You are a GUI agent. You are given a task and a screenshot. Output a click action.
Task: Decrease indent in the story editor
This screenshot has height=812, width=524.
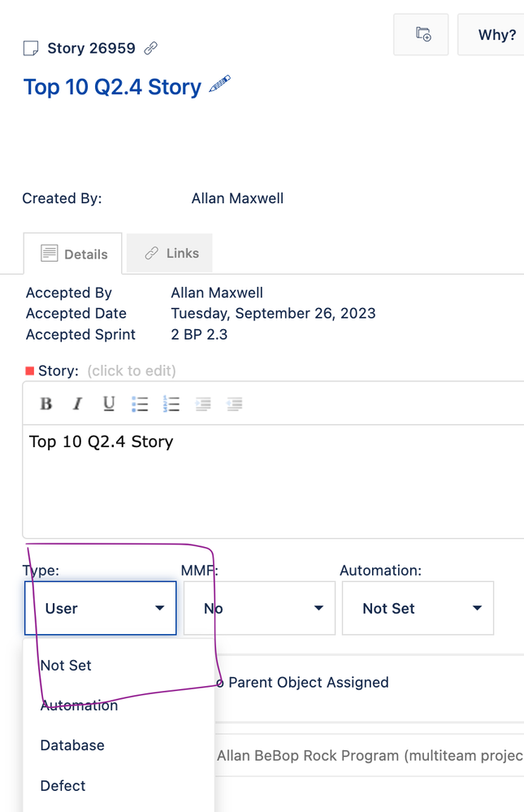coord(234,403)
